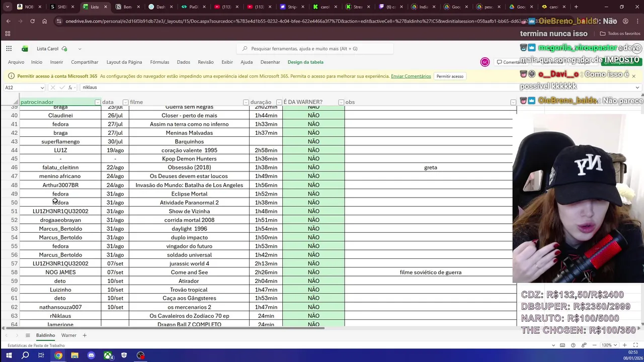Open the Microsoft 365 app launcher grid

pos(9,49)
